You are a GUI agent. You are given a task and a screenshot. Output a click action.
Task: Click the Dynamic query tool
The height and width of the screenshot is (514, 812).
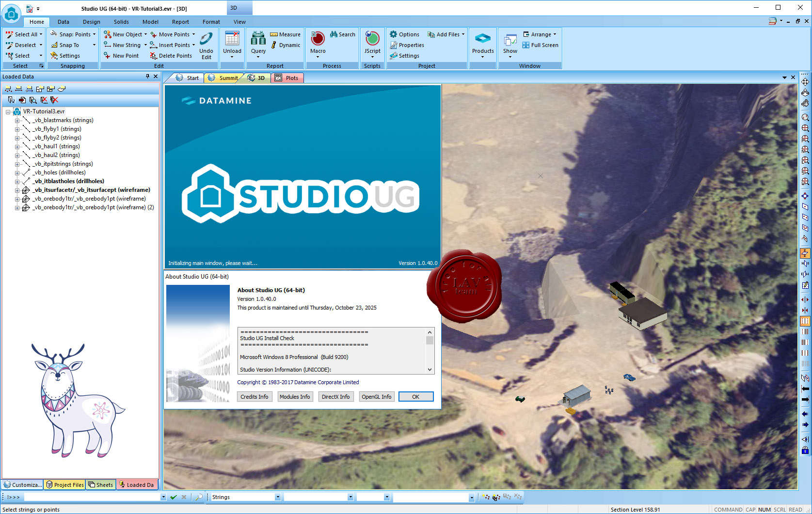(x=285, y=45)
